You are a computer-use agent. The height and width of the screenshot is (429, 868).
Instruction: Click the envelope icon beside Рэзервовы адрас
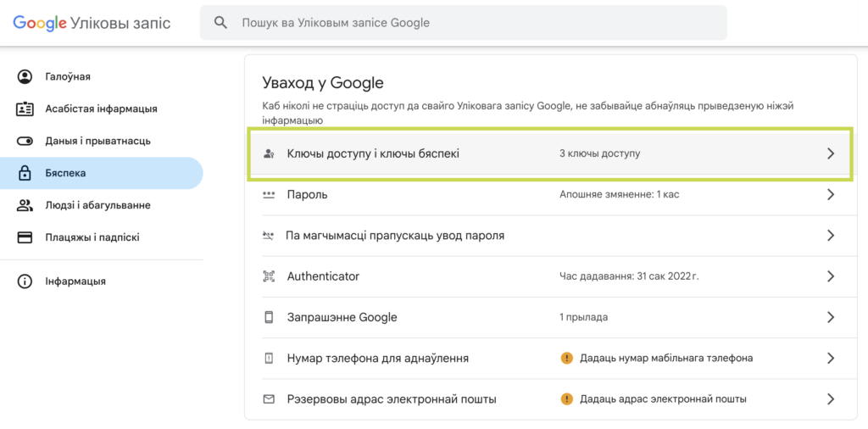269,399
